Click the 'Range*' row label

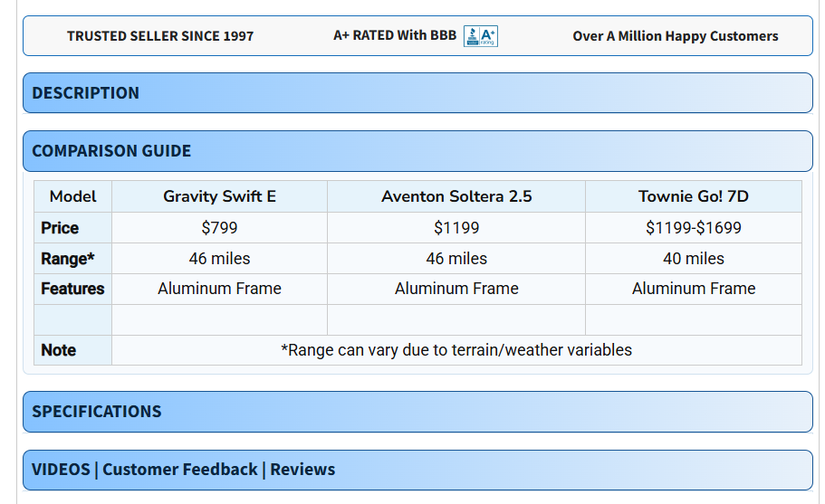pyautogui.click(x=72, y=259)
